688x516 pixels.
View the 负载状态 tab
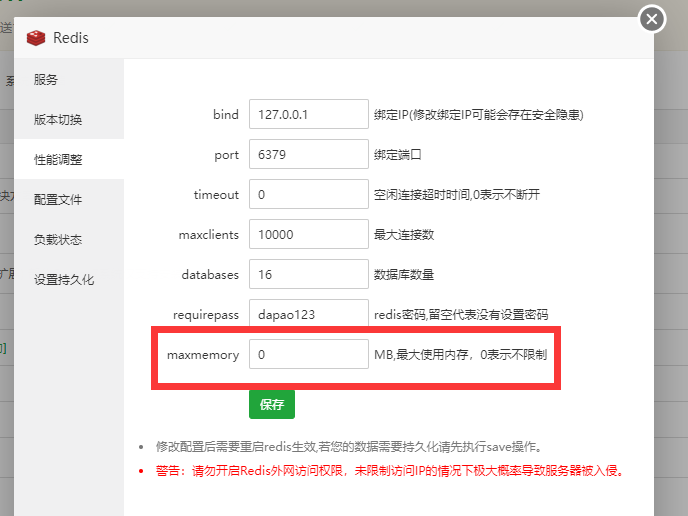69,240
